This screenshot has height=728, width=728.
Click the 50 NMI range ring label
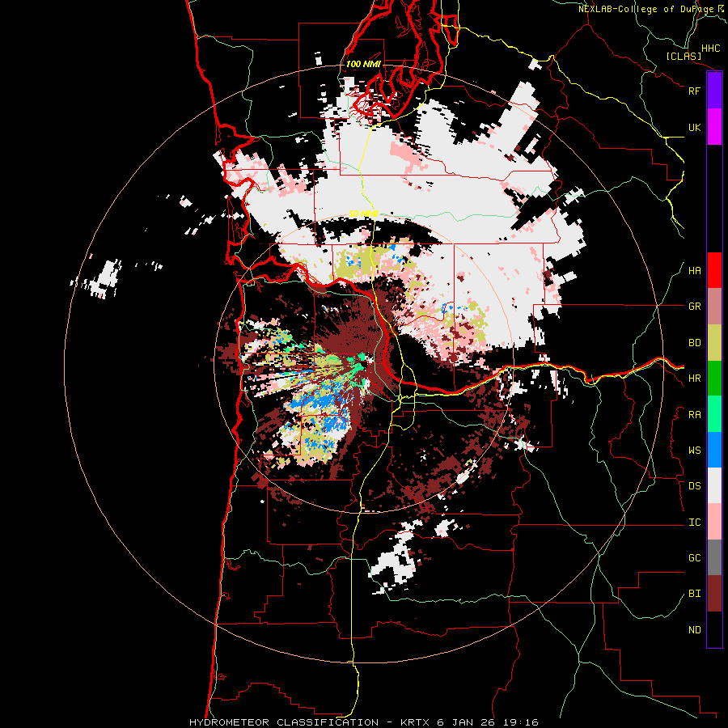coord(363,214)
